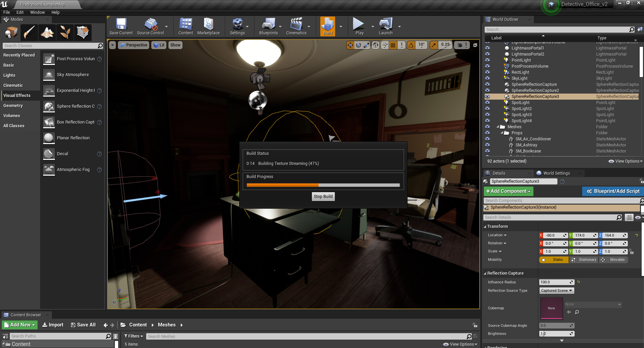Toggle SkyLight visibility in World Outliner
The image size is (644, 348).
click(487, 78)
